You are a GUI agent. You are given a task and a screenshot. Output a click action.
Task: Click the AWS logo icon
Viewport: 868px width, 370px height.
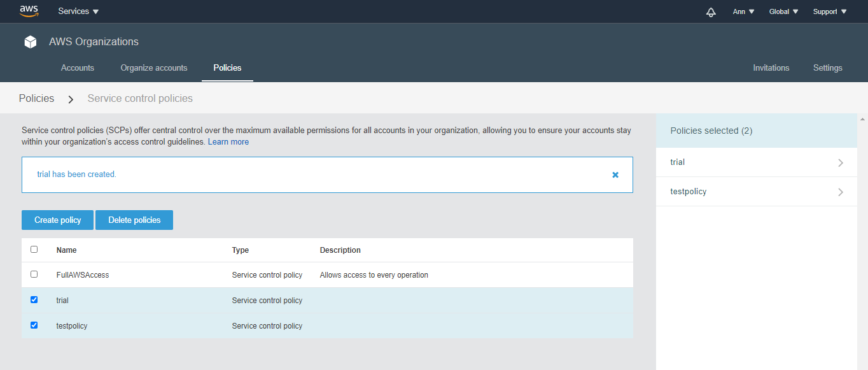pyautogui.click(x=29, y=11)
